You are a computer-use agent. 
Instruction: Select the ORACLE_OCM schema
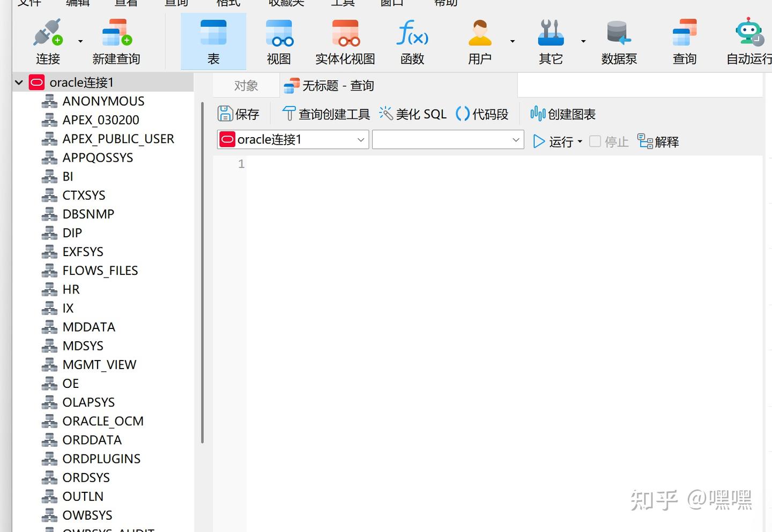pos(103,421)
